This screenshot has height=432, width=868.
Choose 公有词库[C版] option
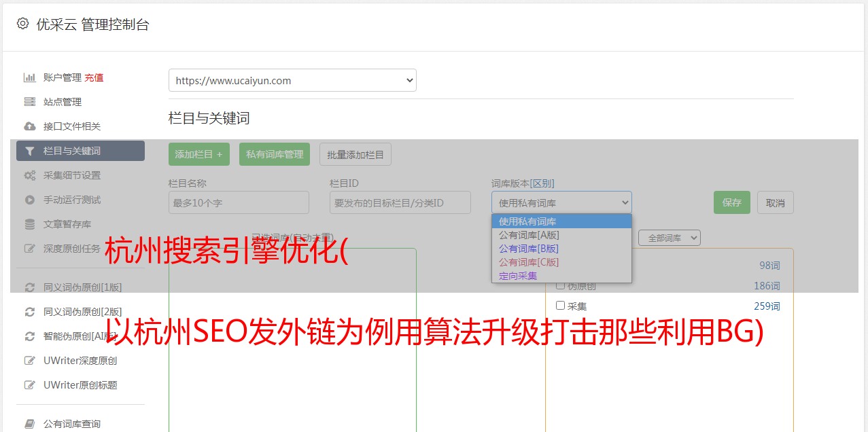coord(561,262)
